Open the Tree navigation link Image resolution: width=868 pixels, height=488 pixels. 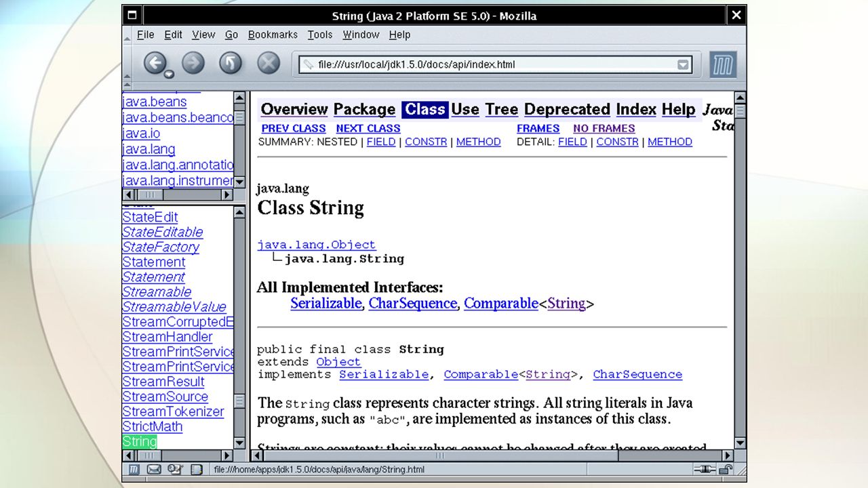(502, 110)
